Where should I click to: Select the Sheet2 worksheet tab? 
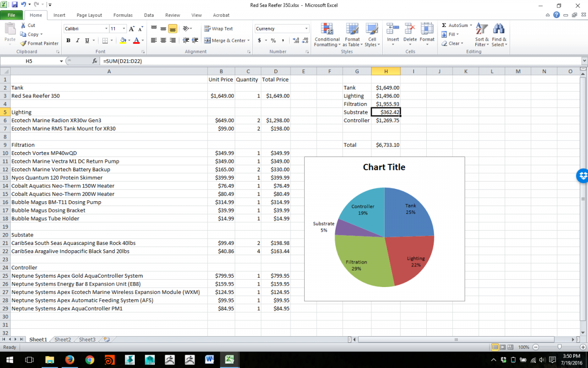tap(63, 340)
